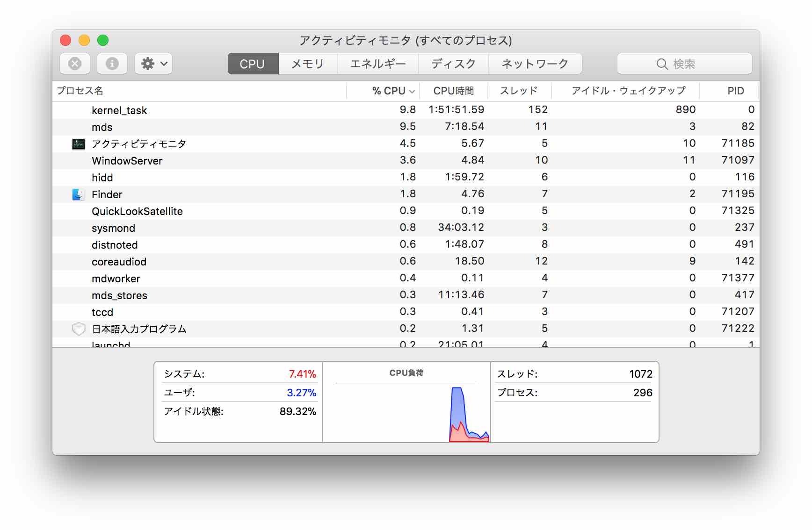Select the mds_stores process
The height and width of the screenshot is (530, 812).
click(119, 295)
